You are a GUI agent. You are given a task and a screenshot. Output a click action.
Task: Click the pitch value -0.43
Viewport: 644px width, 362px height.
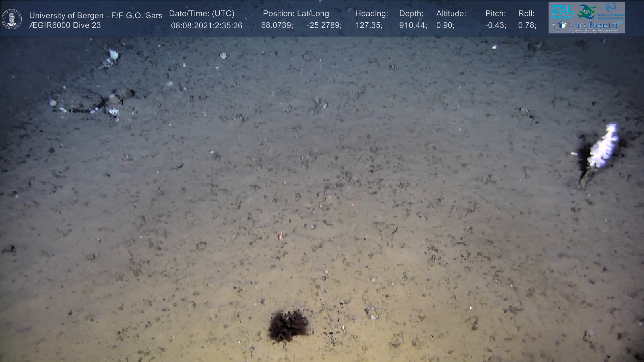coord(495,25)
